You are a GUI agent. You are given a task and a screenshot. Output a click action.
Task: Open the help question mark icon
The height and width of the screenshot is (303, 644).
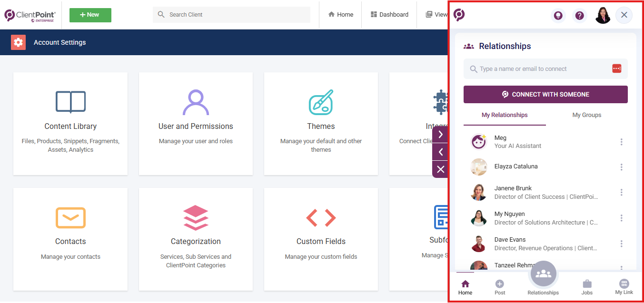[579, 15]
